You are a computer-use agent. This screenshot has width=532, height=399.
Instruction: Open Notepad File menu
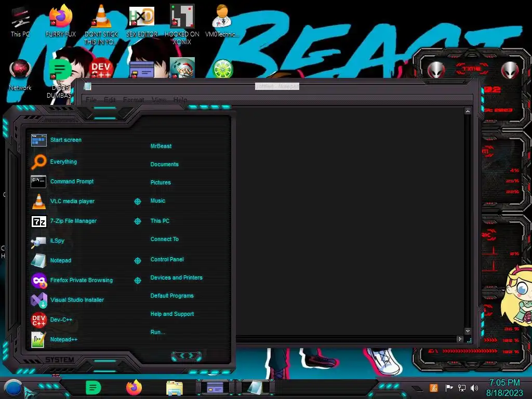pos(91,100)
